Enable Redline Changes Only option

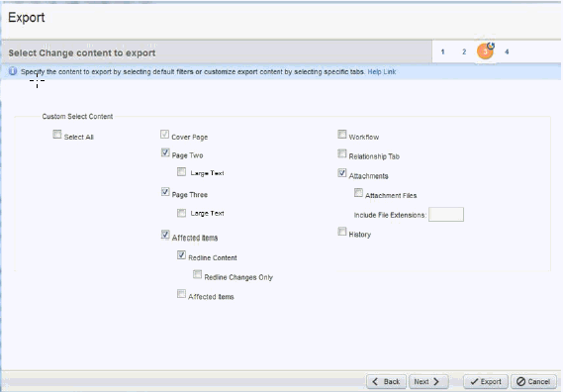(x=197, y=274)
